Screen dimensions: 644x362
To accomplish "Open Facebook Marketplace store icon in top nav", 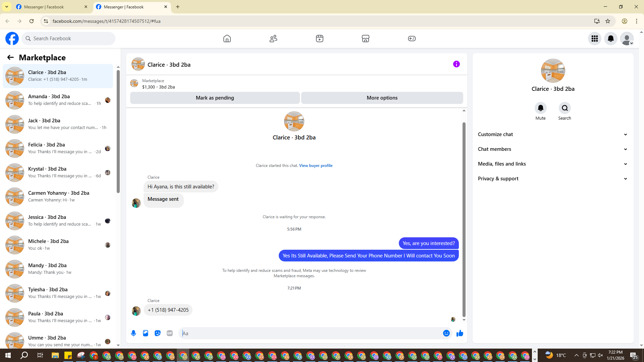I will tap(366, 39).
